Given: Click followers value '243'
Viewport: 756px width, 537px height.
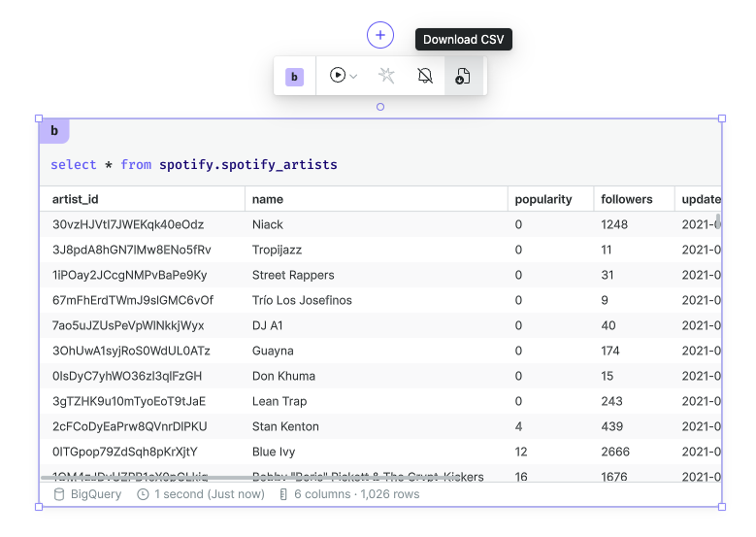Looking at the screenshot, I should (611, 401).
